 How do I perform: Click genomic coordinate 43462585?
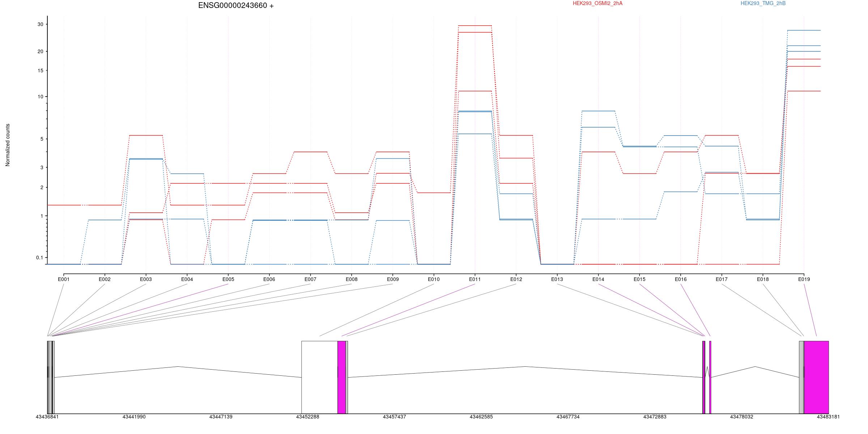pyautogui.click(x=481, y=417)
